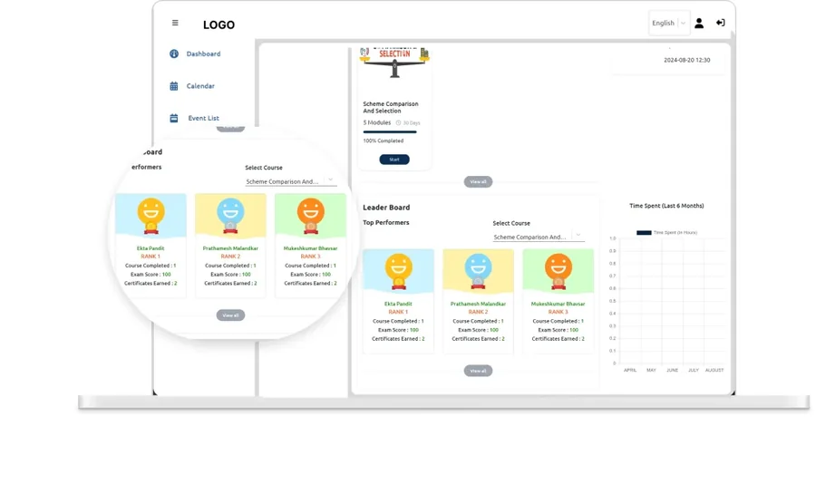This screenshot has width=816, height=504.
Task: Click View all in the magnified circle
Action: [230, 315]
